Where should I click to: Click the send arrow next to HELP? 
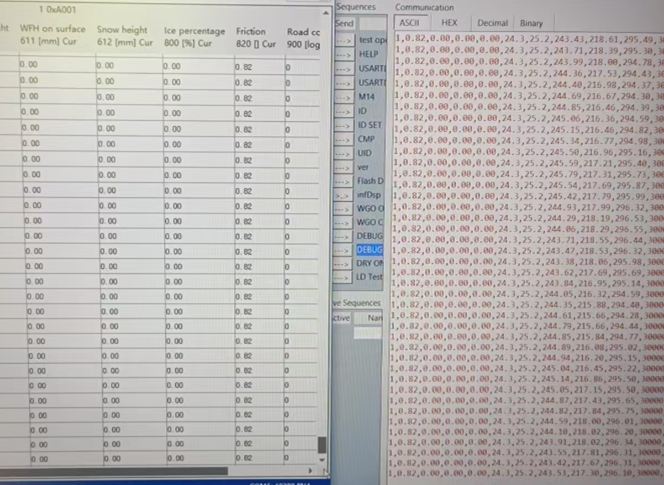pos(344,55)
